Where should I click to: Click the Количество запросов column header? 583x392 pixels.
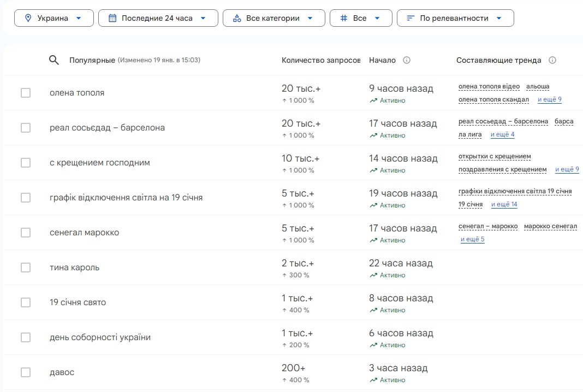(320, 60)
